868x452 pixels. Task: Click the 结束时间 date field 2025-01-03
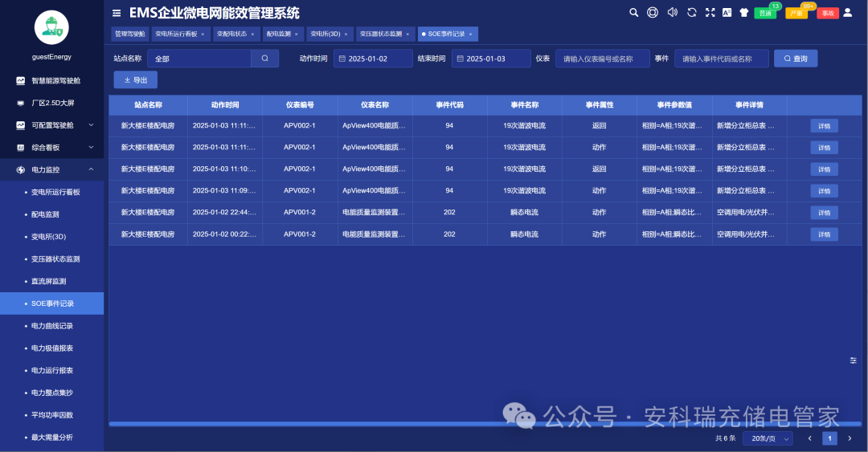point(491,59)
